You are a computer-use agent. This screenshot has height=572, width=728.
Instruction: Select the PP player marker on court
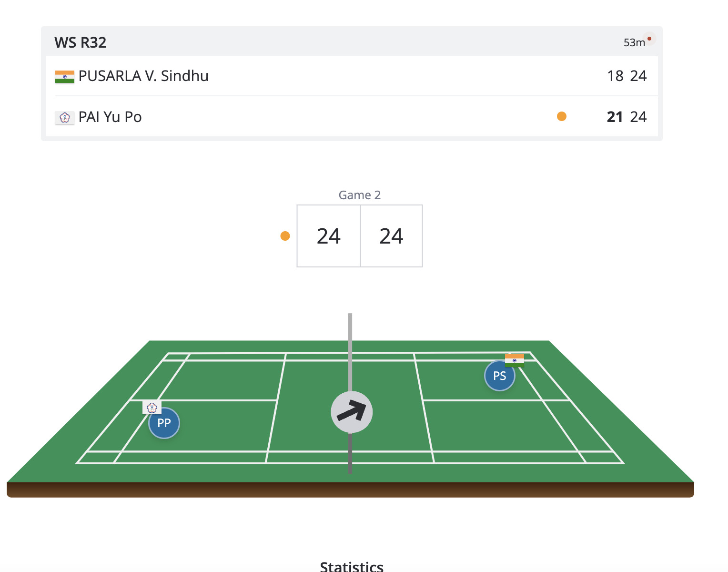[x=164, y=423]
